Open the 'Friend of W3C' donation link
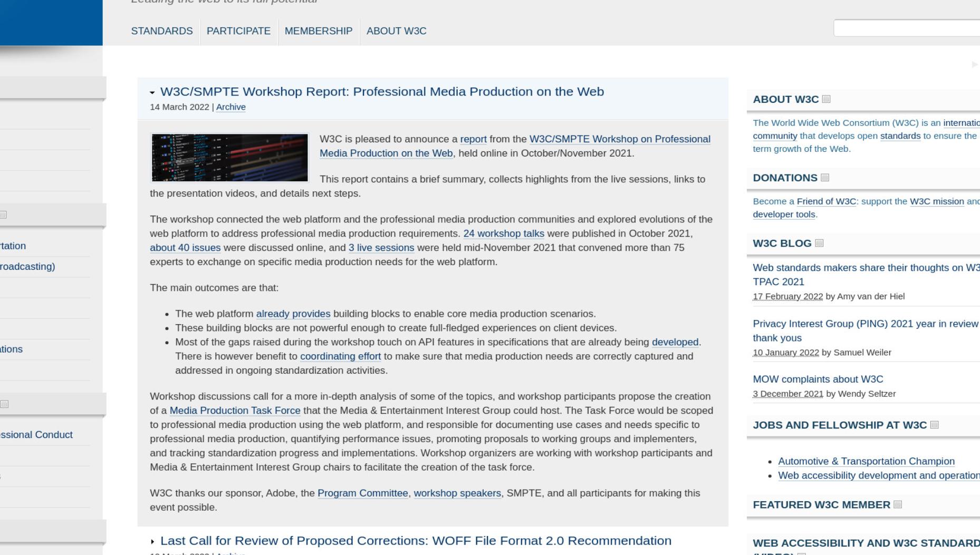This screenshot has width=980, height=555. tap(827, 201)
